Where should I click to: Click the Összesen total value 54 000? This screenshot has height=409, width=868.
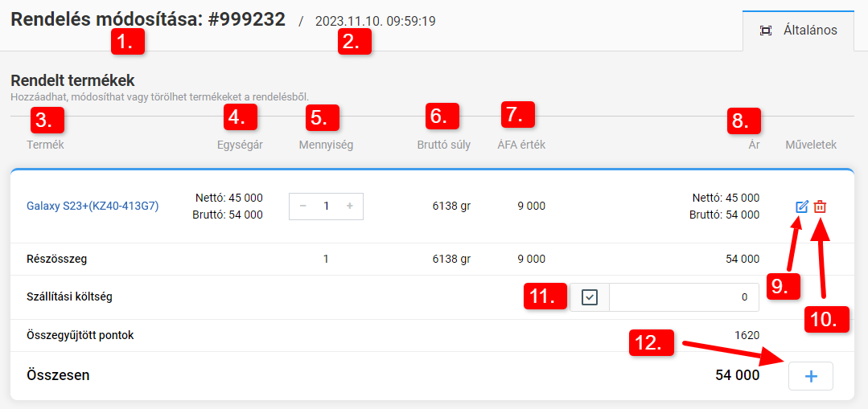738,376
